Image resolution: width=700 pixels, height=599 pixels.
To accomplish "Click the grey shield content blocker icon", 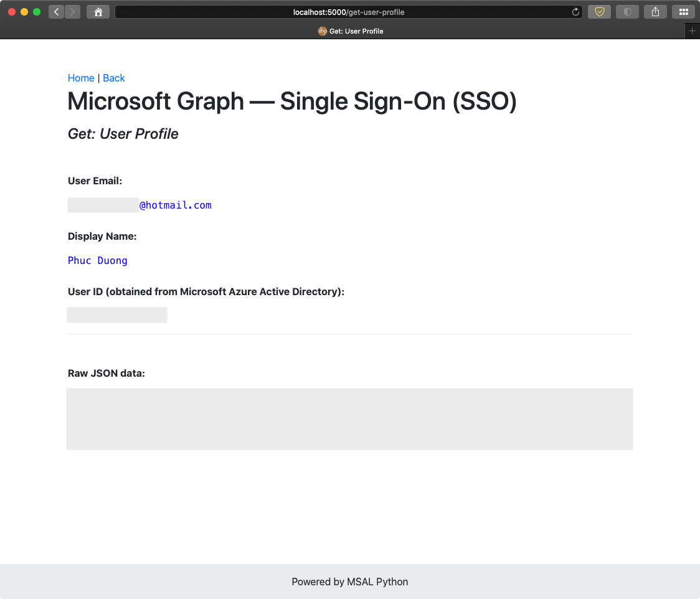I will (x=627, y=11).
